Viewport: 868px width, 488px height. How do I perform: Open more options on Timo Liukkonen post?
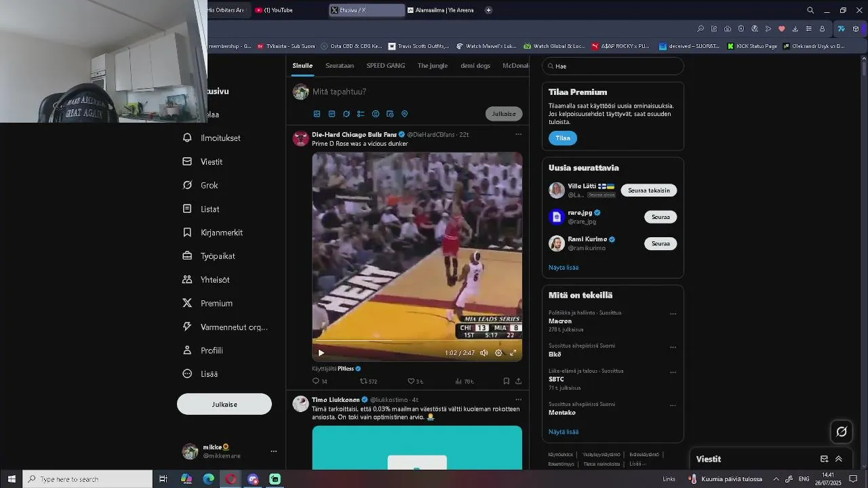tap(518, 400)
